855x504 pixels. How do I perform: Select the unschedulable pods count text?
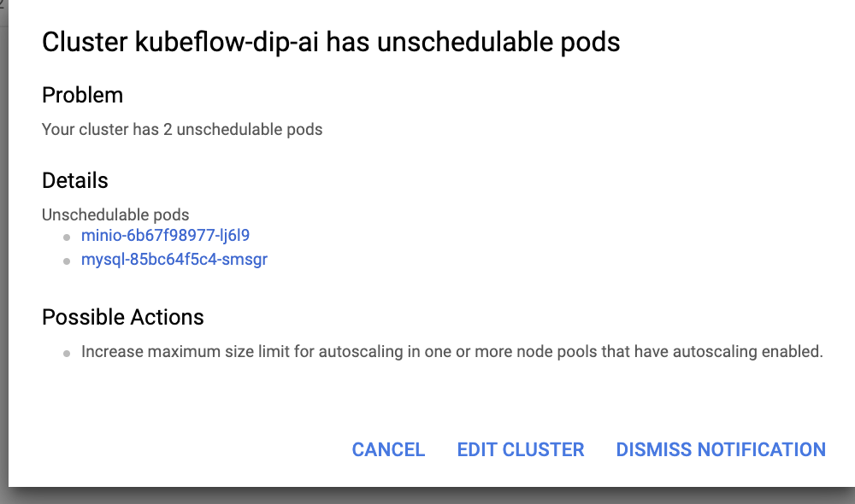182,129
